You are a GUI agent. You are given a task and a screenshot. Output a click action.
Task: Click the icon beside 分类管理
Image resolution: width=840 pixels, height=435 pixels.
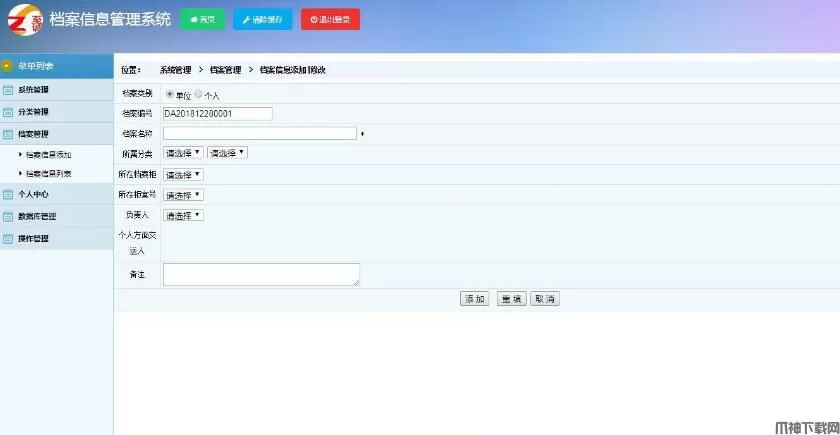8,112
